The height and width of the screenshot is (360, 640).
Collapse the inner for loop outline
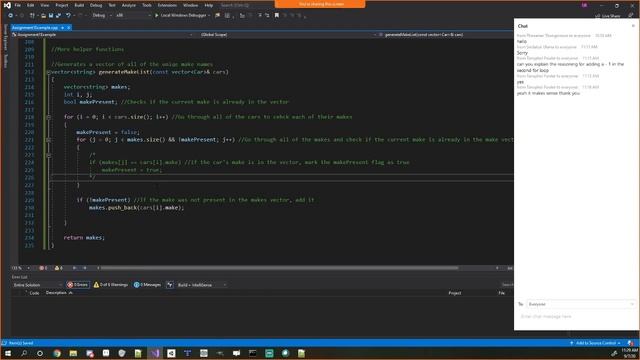click(x=49, y=140)
